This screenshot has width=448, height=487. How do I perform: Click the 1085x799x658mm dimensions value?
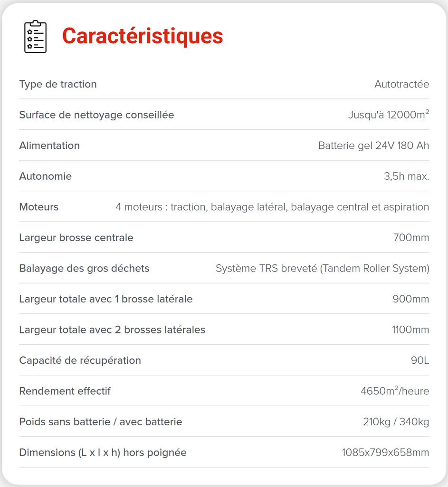point(385,452)
